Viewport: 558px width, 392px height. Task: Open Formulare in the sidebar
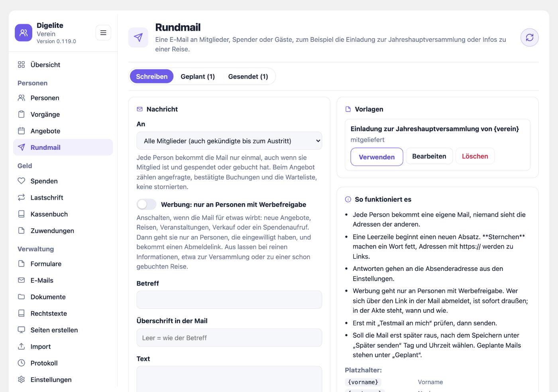63,264
